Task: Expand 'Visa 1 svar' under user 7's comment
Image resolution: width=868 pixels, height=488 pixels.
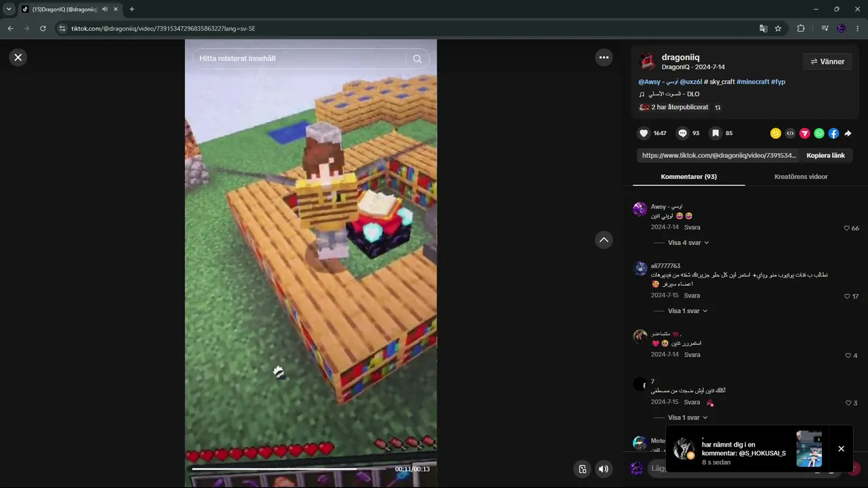Action: (x=688, y=418)
